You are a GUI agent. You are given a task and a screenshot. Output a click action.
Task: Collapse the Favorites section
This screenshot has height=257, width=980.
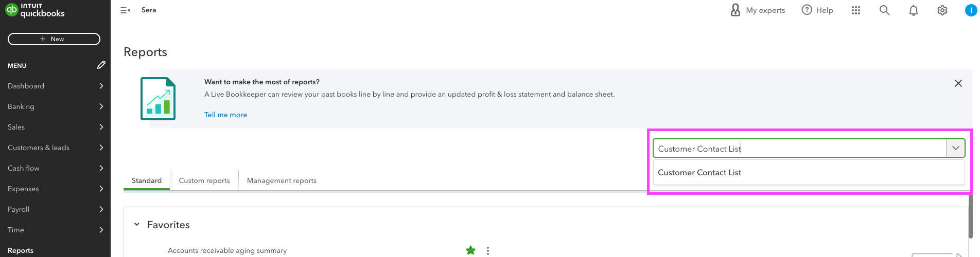point(137,225)
